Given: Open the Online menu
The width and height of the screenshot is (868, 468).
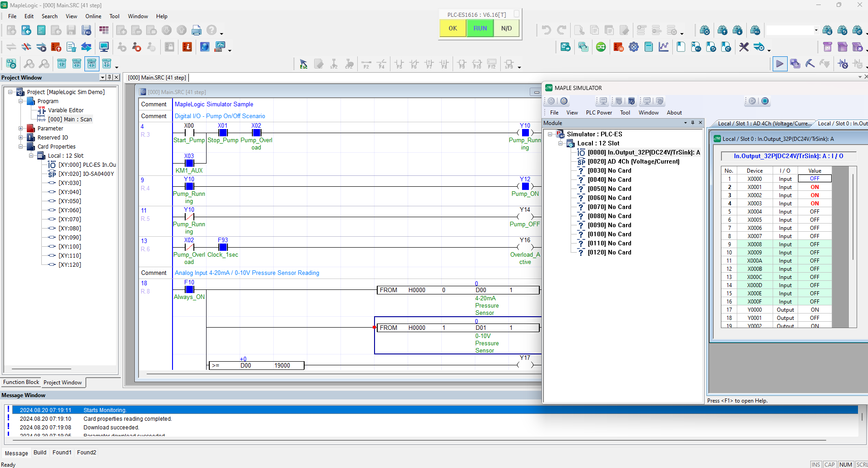Looking at the screenshot, I should pyautogui.click(x=93, y=16).
